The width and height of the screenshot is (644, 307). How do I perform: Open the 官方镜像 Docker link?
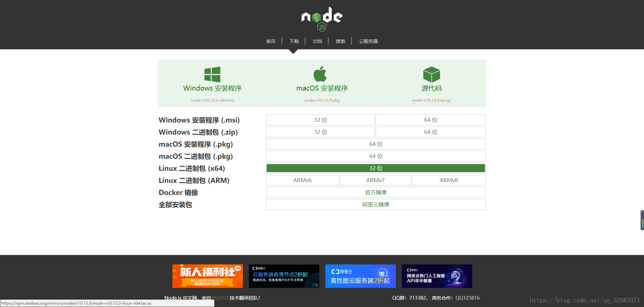point(376,192)
